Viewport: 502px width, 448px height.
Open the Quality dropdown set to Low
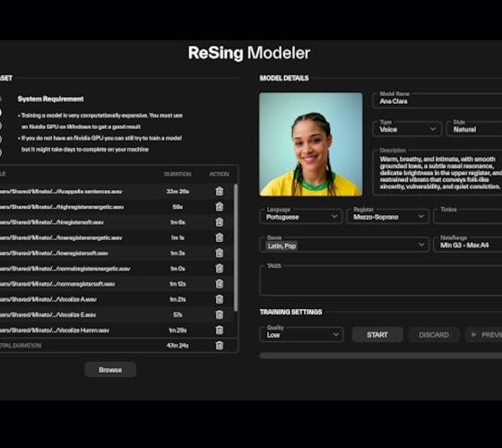coord(301,335)
